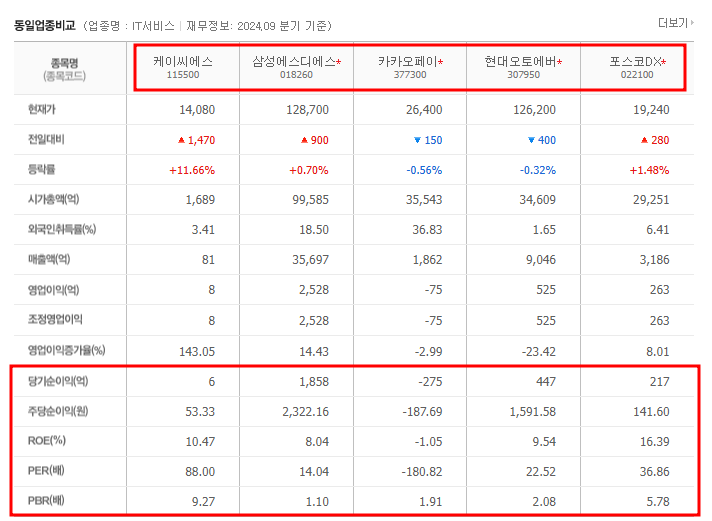712x521 pixels.
Task: Open the 카카오페이 377300 stock link
Action: (x=410, y=67)
